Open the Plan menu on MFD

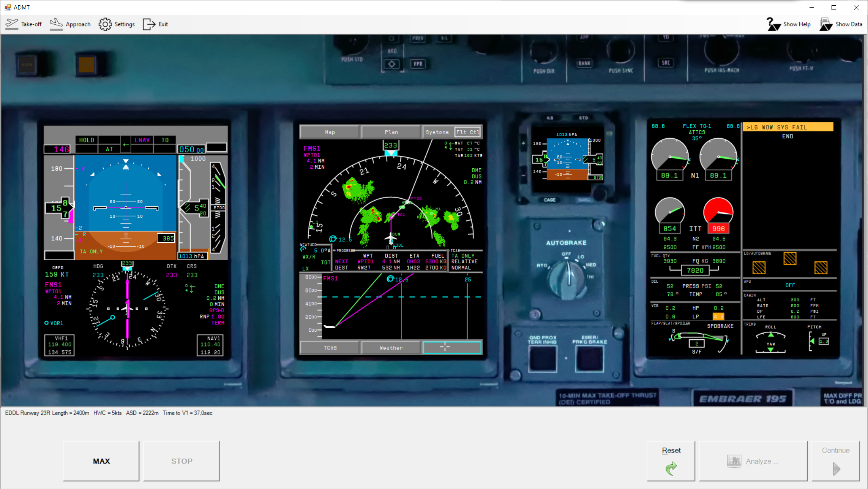pos(391,132)
